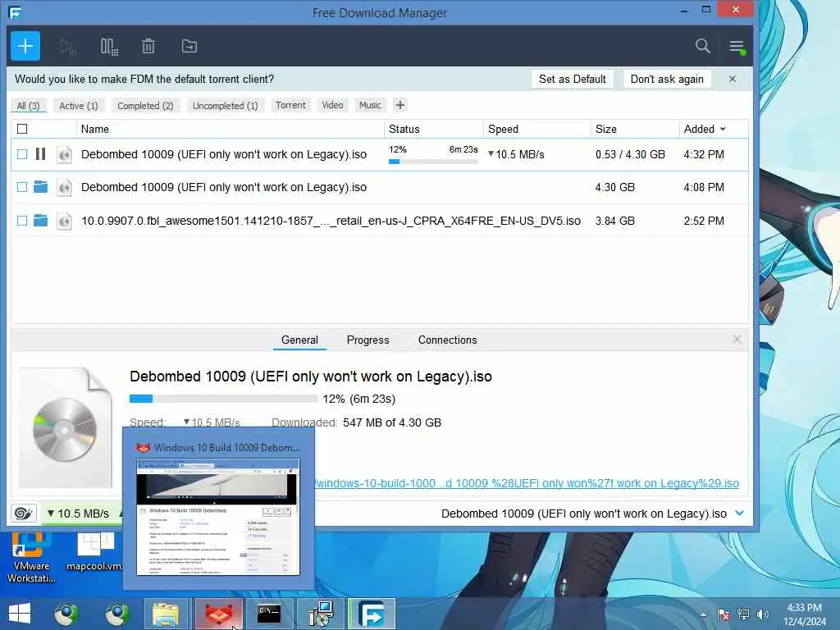Click the network tray icon
This screenshot has height=630, width=840.
tap(743, 614)
